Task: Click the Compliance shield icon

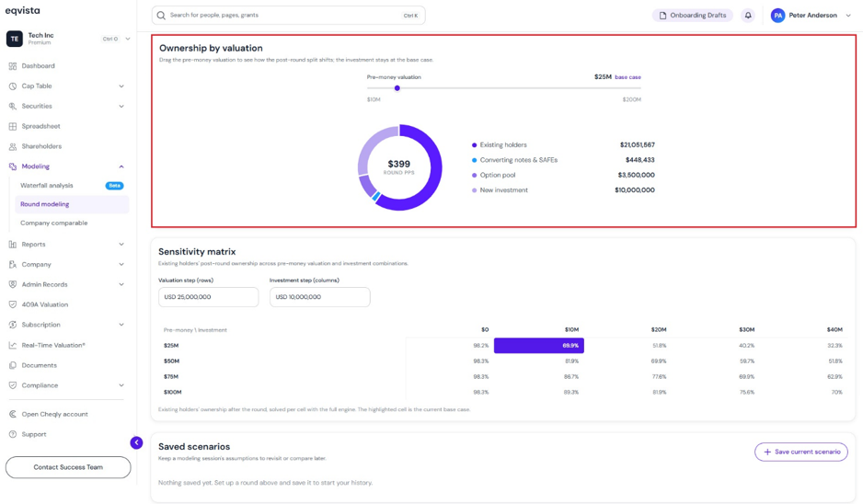Action: click(13, 385)
